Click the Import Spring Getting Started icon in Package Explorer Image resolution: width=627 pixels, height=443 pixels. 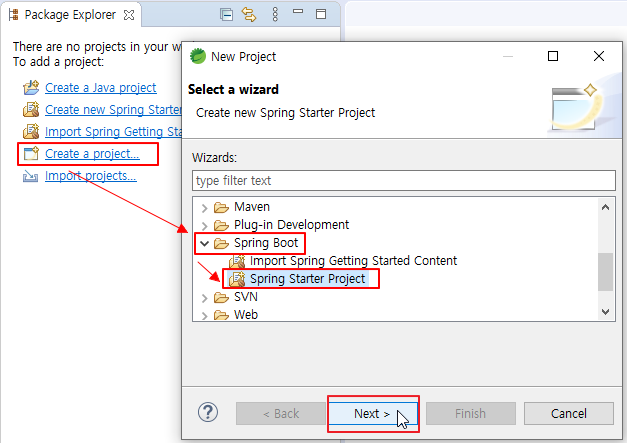pos(31,131)
